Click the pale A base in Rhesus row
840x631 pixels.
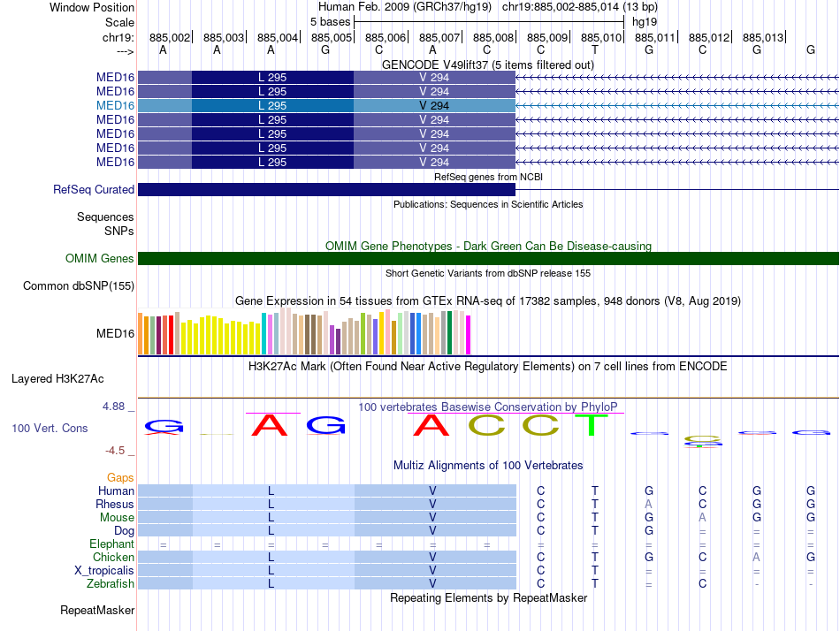coord(648,504)
